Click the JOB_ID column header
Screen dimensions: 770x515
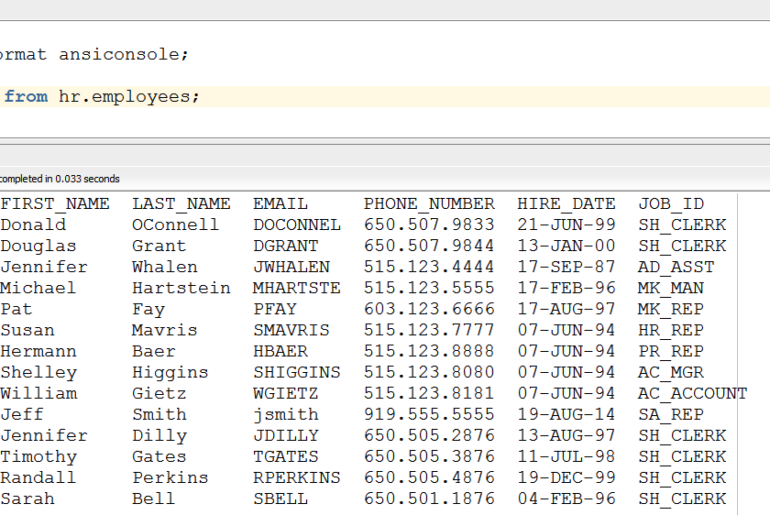pos(671,204)
